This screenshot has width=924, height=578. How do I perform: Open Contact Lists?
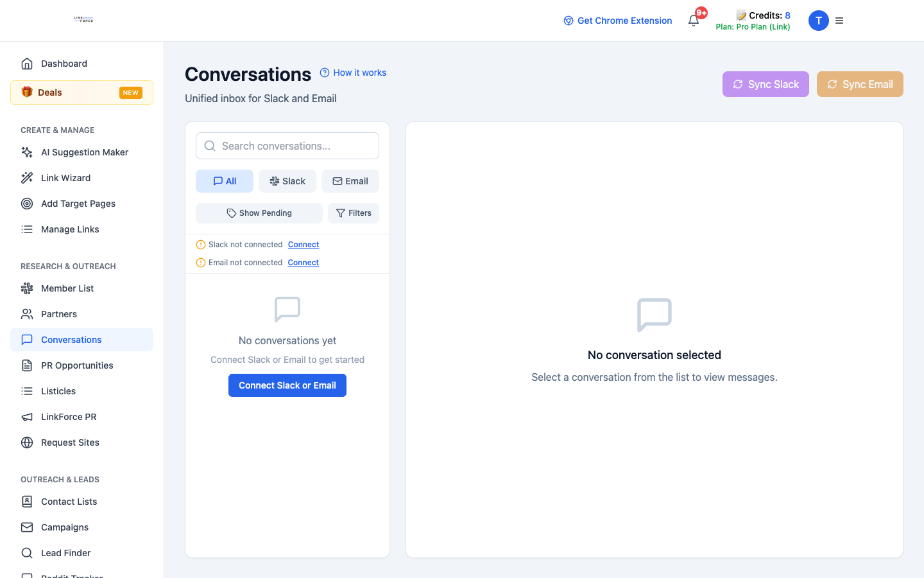point(82,502)
